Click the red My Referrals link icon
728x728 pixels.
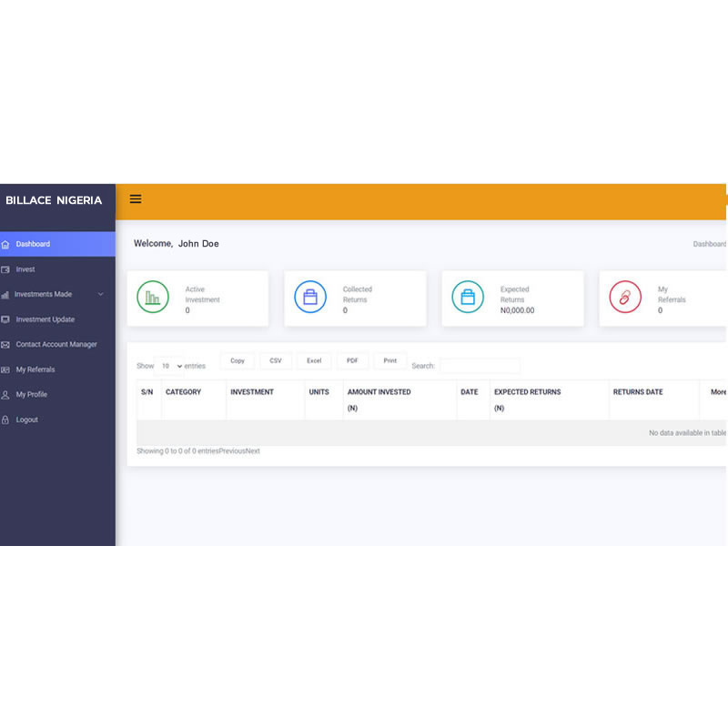(625, 298)
